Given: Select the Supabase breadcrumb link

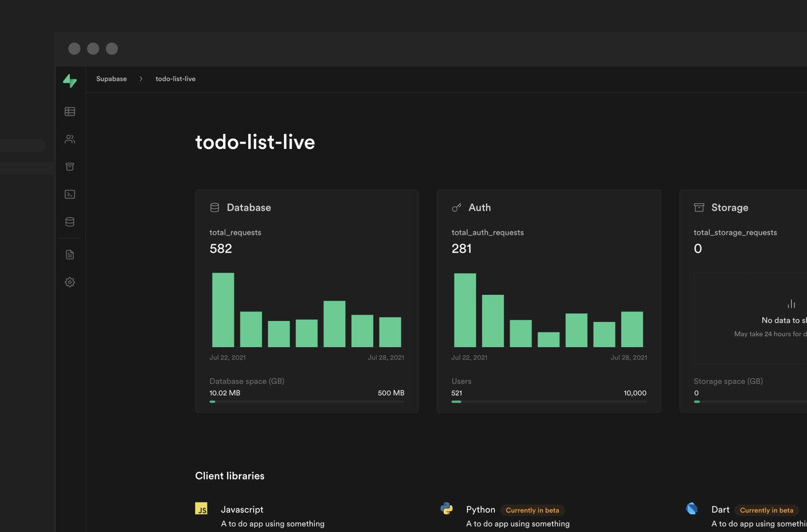Looking at the screenshot, I should (111, 78).
